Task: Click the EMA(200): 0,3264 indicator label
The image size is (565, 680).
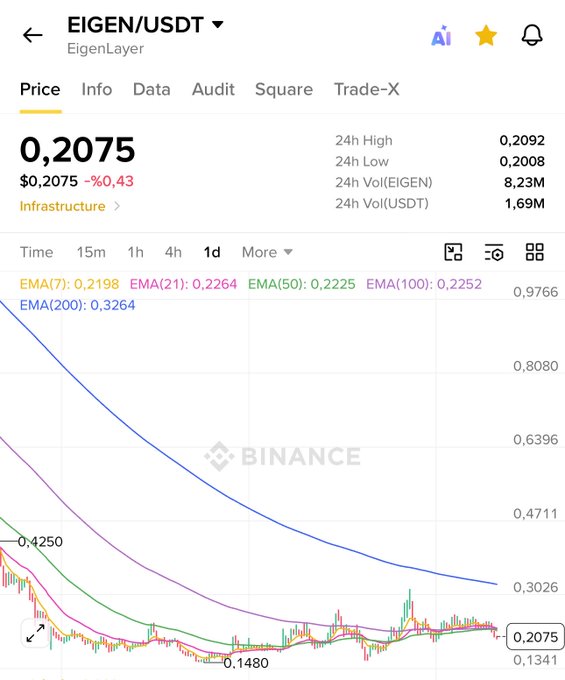Action: 78,305
